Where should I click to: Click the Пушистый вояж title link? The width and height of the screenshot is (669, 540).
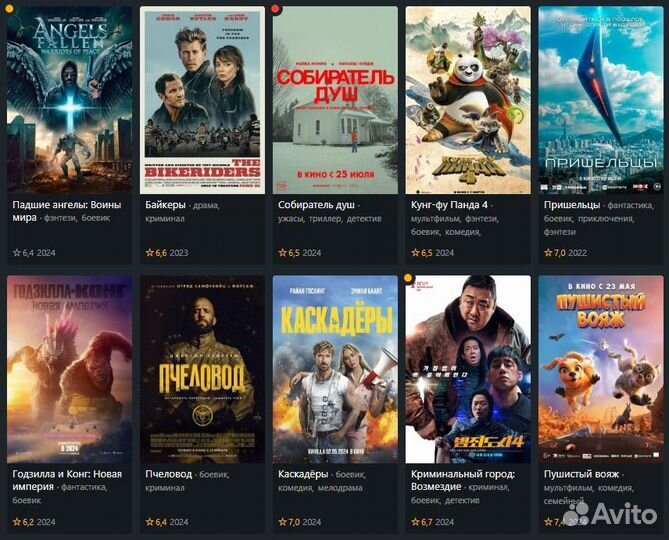(581, 474)
